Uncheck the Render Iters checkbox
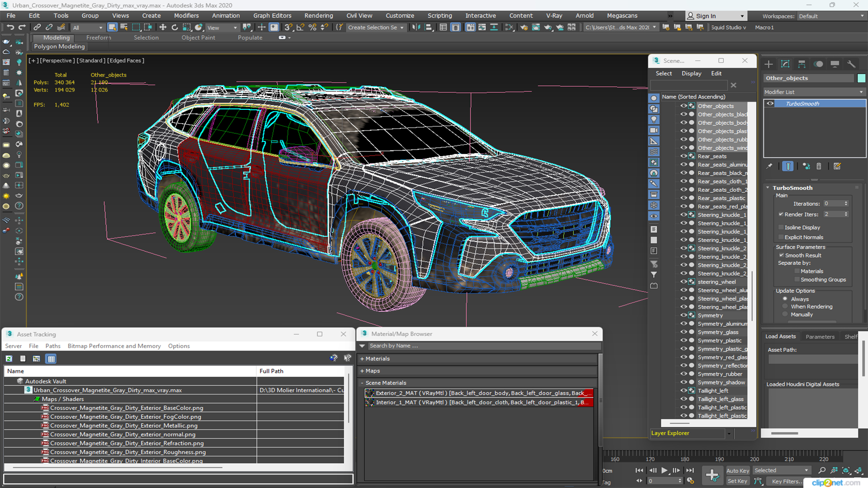 coord(781,214)
